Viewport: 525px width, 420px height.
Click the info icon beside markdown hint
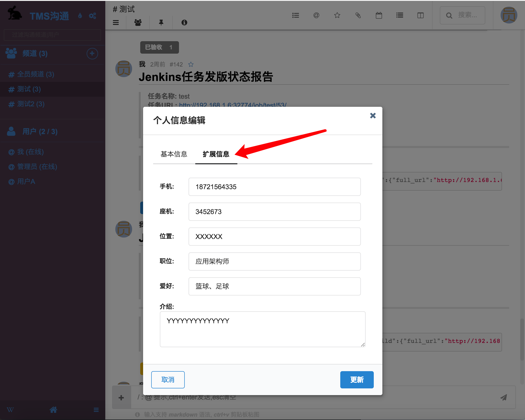[138, 414]
